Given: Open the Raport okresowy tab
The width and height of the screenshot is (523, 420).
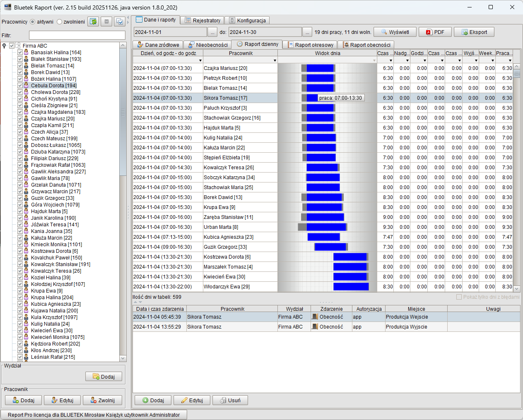Looking at the screenshot, I should (x=311, y=45).
